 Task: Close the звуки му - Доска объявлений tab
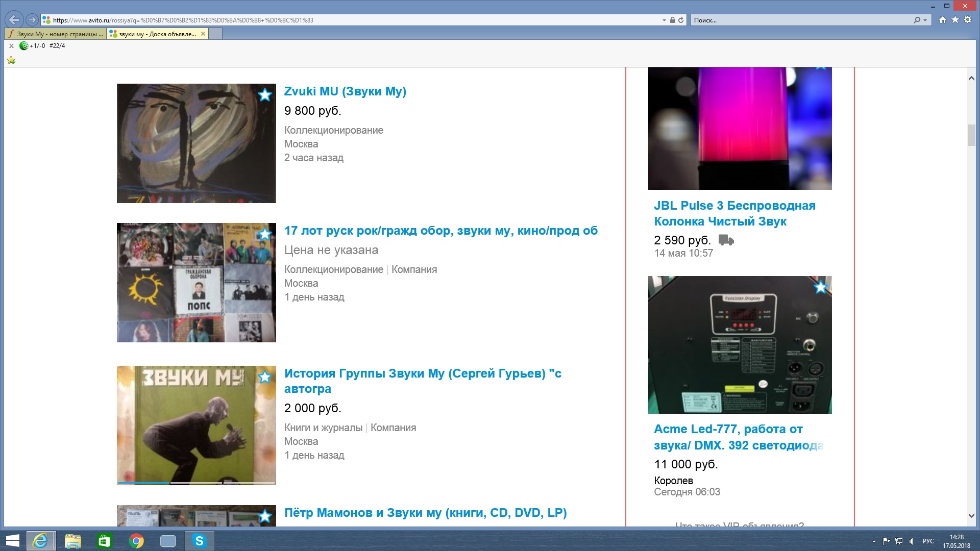tap(203, 34)
